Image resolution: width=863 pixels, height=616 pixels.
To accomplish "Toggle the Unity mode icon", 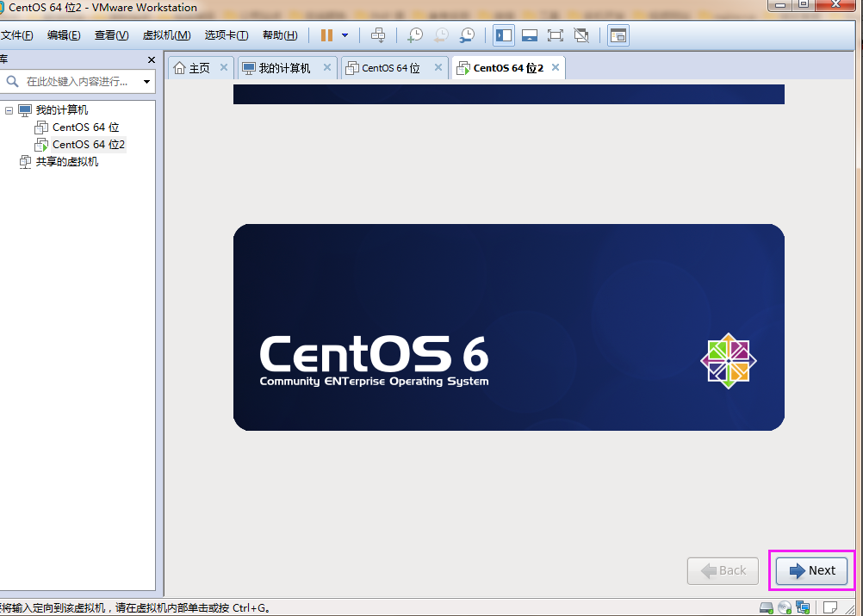I will (x=581, y=35).
